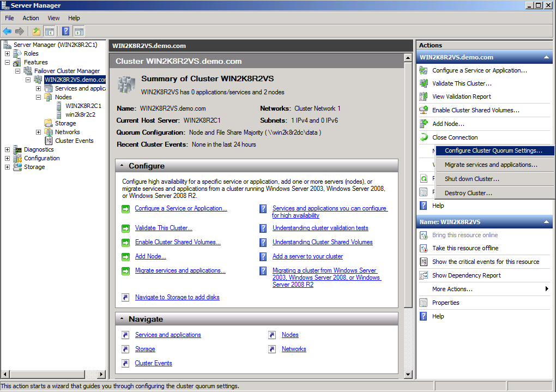Click the Enable Cluster Shared Volumes icon
556x392 pixels.
[424, 110]
